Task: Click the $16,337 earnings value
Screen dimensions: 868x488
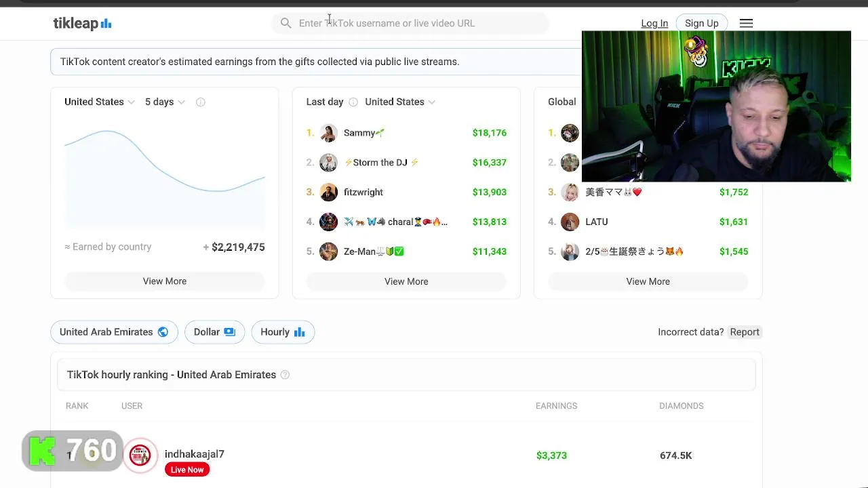Action: point(490,163)
